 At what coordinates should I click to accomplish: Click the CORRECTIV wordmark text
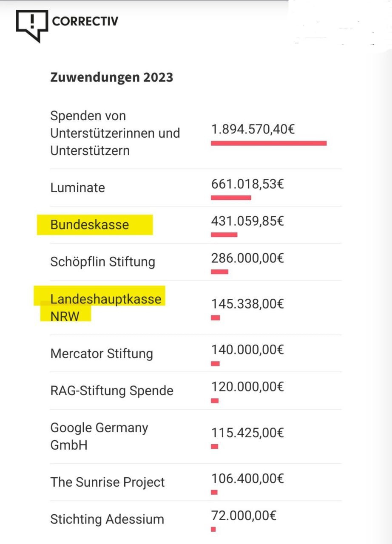pyautogui.click(x=85, y=21)
